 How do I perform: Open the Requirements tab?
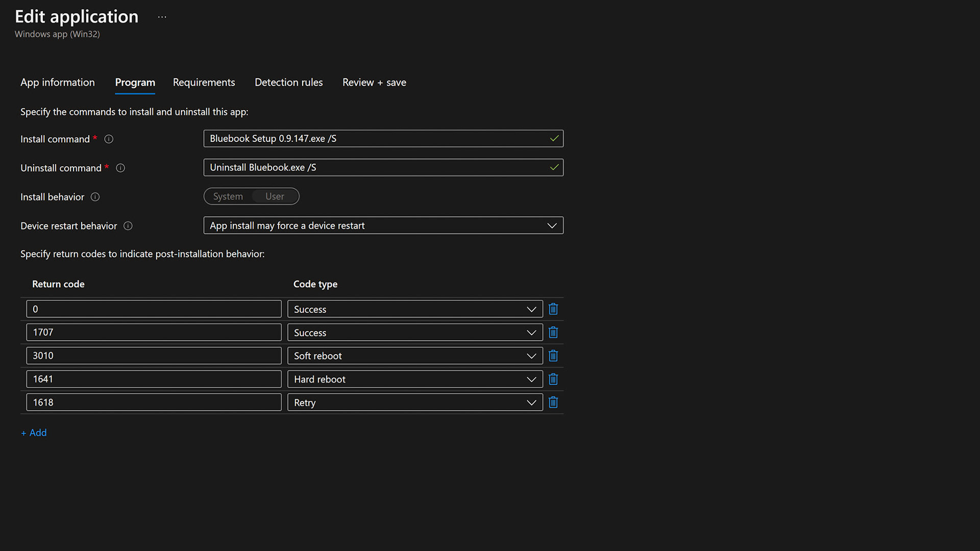point(204,83)
